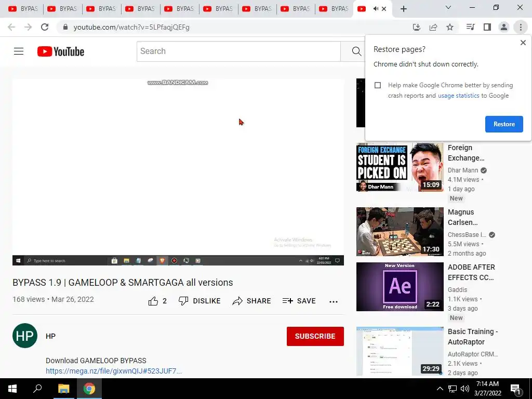This screenshot has width=532, height=399.
Task: Switch to the fifth BYPAS tab
Action: [179, 9]
